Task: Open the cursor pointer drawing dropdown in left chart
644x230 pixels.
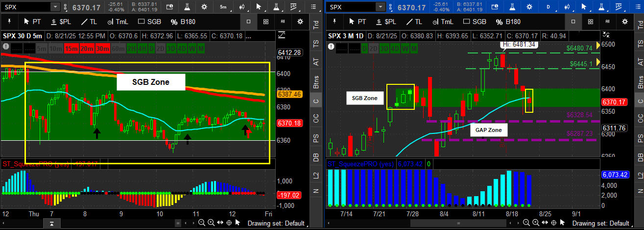Action: point(259,7)
